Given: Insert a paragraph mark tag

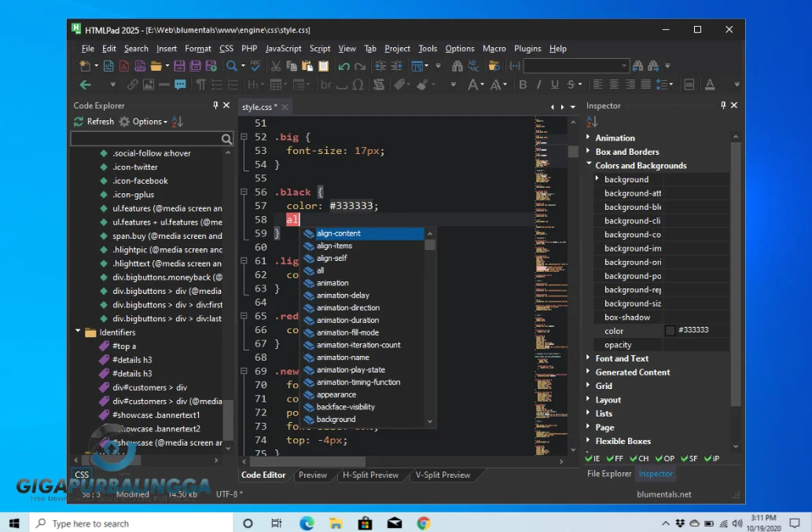Looking at the screenshot, I should [x=200, y=84].
